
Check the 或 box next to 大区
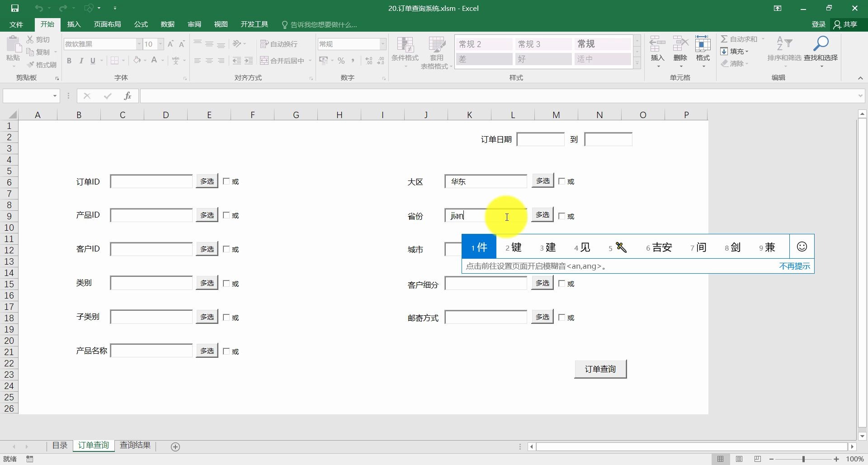pyautogui.click(x=562, y=181)
